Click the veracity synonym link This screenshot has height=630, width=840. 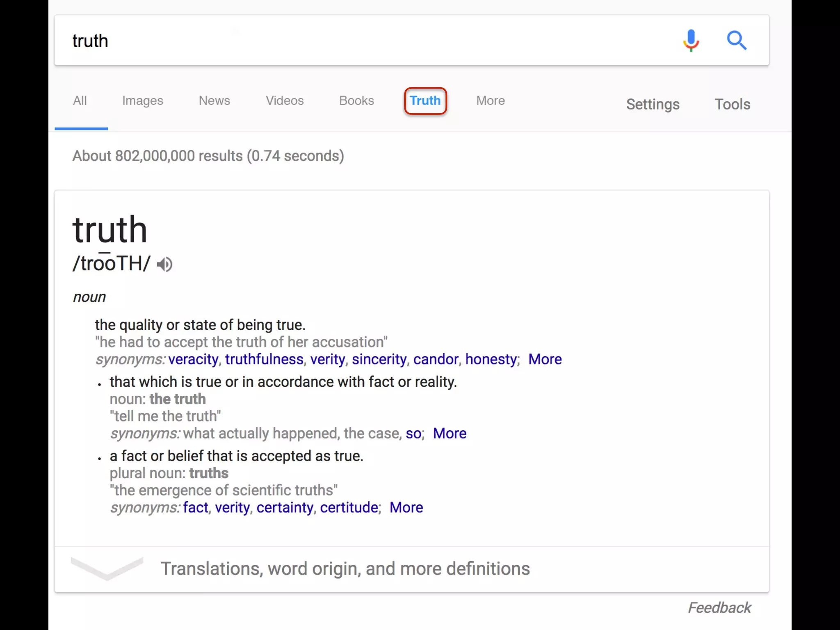click(x=193, y=359)
